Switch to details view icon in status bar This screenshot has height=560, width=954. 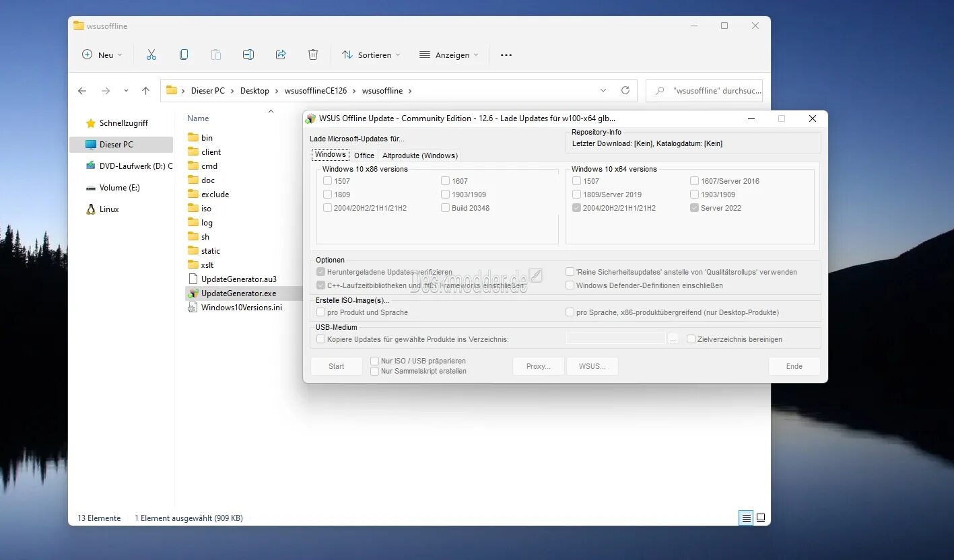point(746,518)
